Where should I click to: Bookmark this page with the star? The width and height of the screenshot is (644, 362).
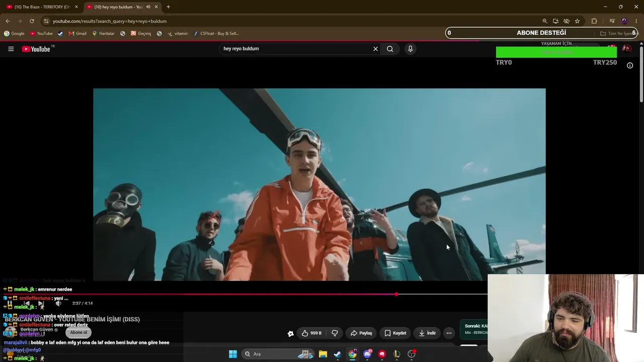(577, 21)
